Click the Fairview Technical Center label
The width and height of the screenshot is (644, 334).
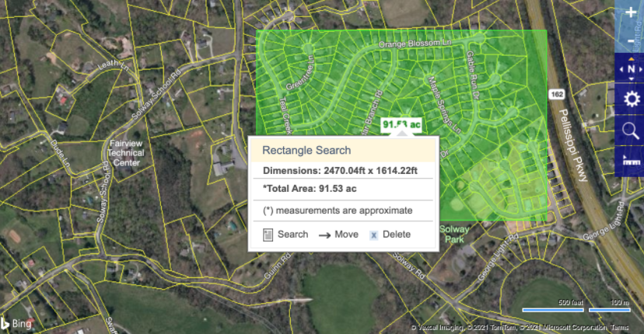(126, 153)
